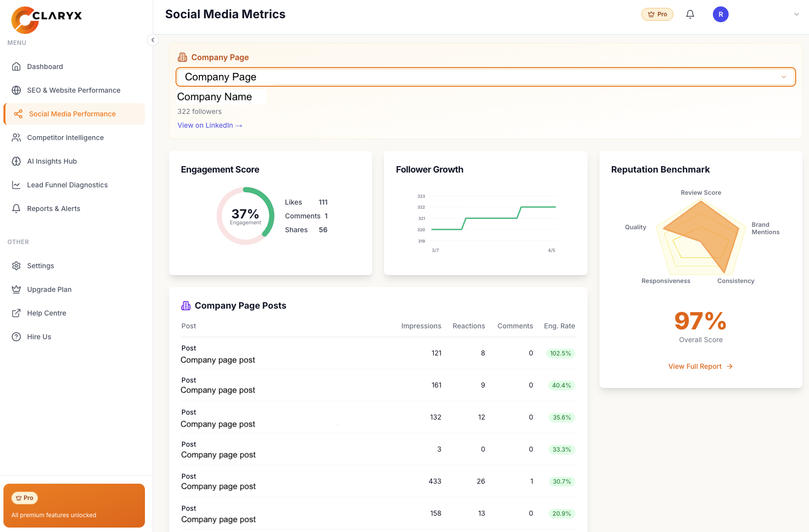Click the notification bell icon
Screen dimensions: 809x532
[x=690, y=14]
